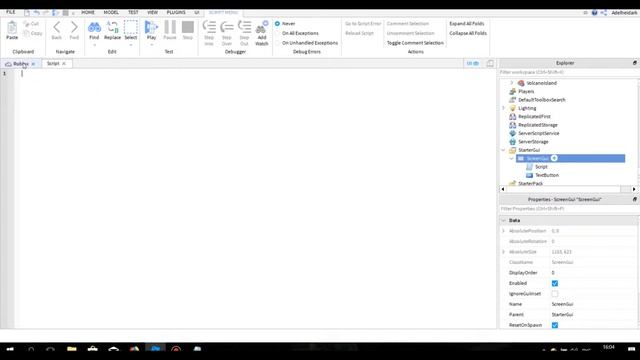Select ServerStorage in Explorer
Screen dimensions: 640x360
[x=533, y=142]
